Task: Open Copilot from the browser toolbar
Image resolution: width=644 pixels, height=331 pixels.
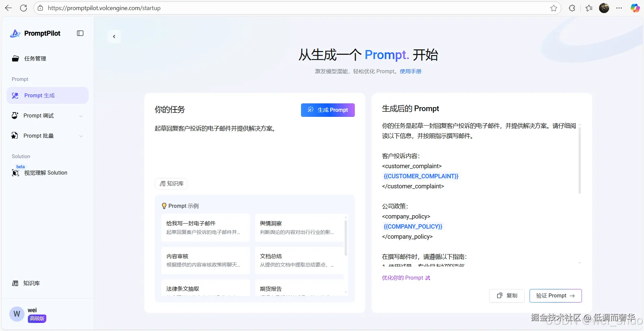Action: (635, 8)
